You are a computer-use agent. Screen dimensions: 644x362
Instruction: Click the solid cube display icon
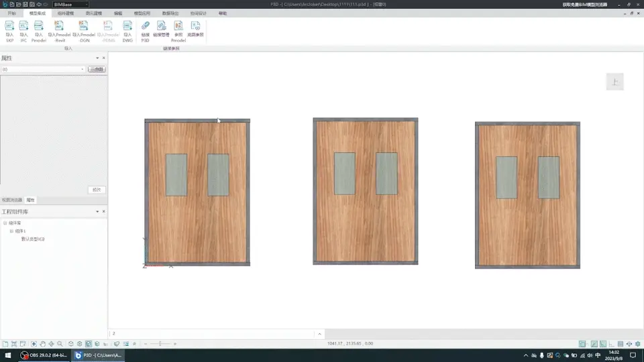point(97,344)
